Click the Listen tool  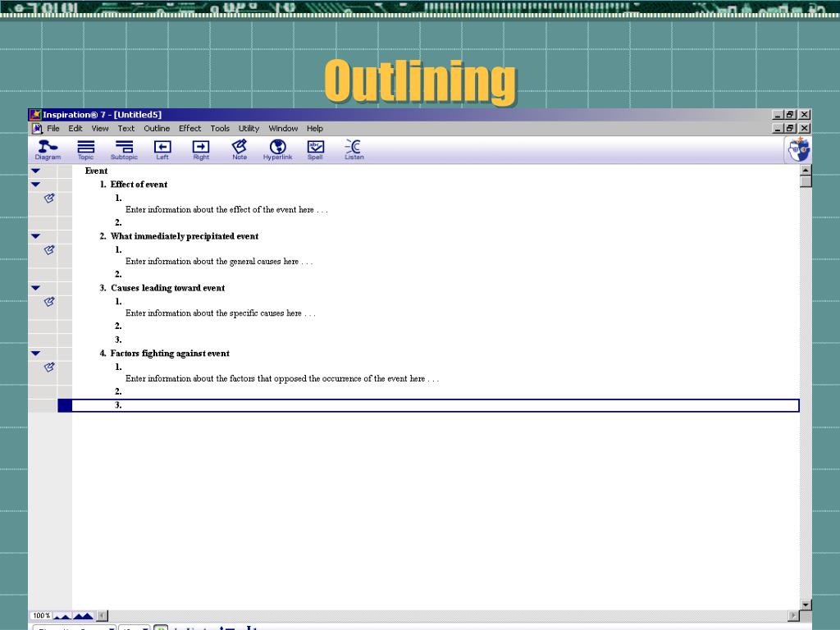(x=354, y=149)
